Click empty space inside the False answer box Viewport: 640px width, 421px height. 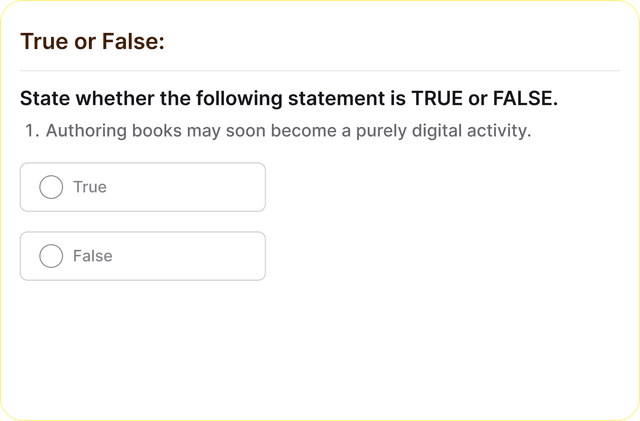(x=190, y=256)
